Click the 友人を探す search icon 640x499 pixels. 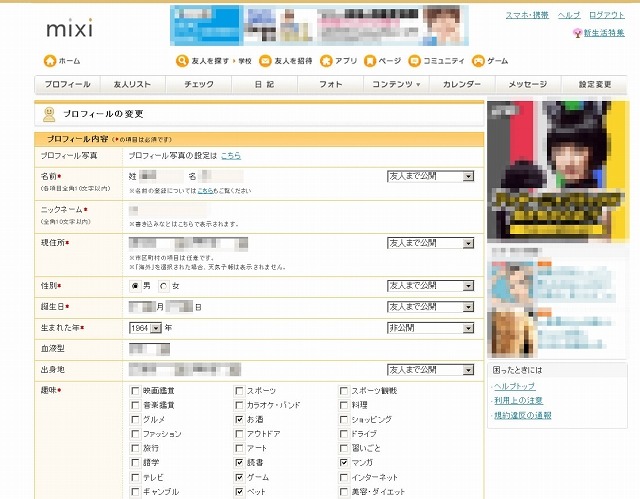tap(182, 61)
